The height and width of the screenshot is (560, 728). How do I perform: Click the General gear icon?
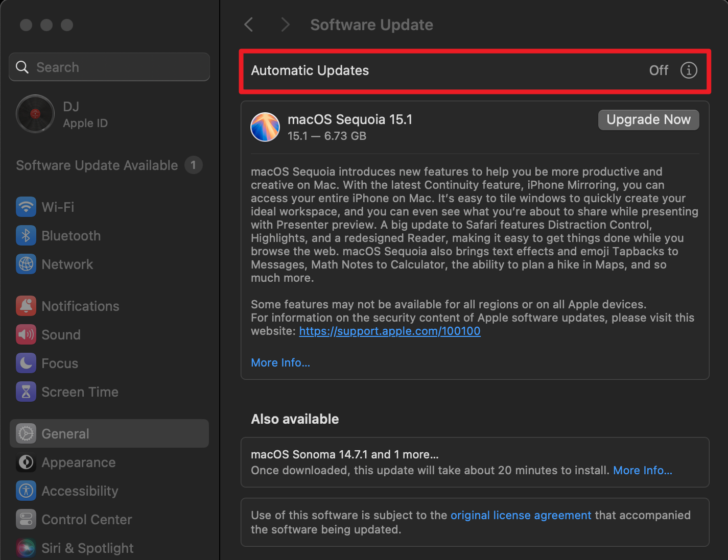pos(26,433)
